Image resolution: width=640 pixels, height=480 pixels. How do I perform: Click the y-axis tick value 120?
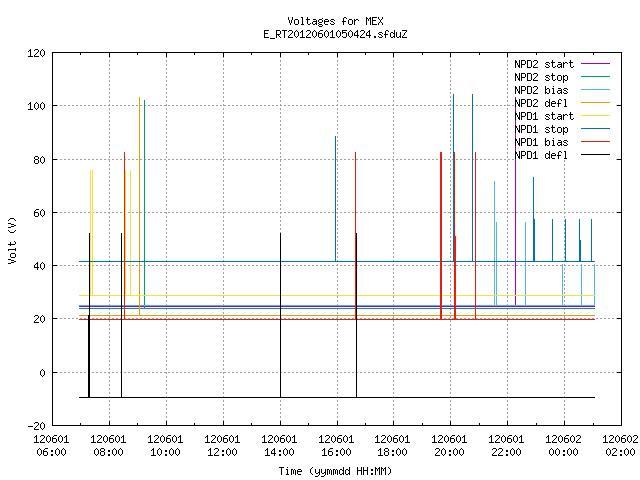pyautogui.click(x=36, y=53)
